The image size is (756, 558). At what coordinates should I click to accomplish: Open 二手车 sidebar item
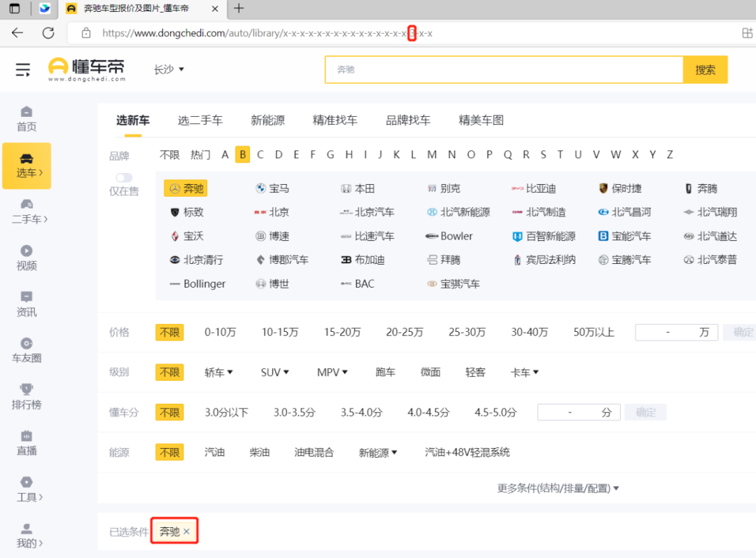[29, 211]
